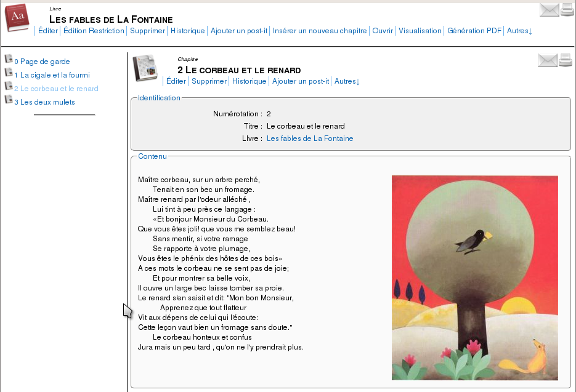Click the page icon next to Le corbeau et le renard
Screen dimensions: 576x392
9,86
